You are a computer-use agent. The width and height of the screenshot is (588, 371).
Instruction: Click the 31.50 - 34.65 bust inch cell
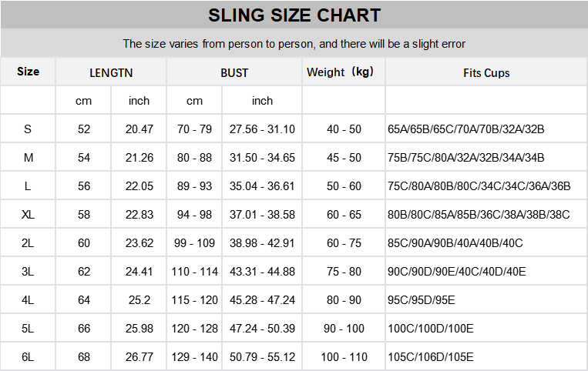click(x=262, y=158)
